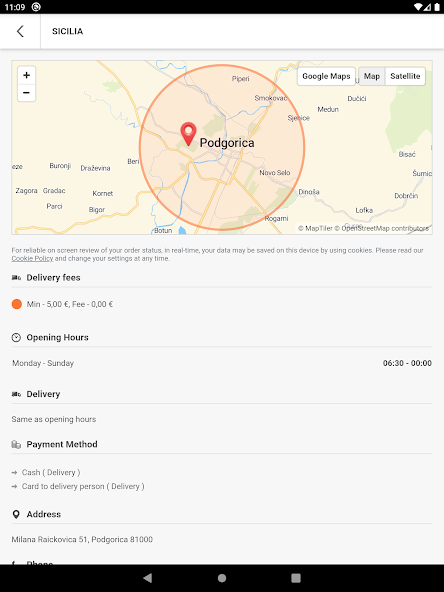Tap Android home navigation button
Screen dimensions: 444x592
(x=222, y=578)
